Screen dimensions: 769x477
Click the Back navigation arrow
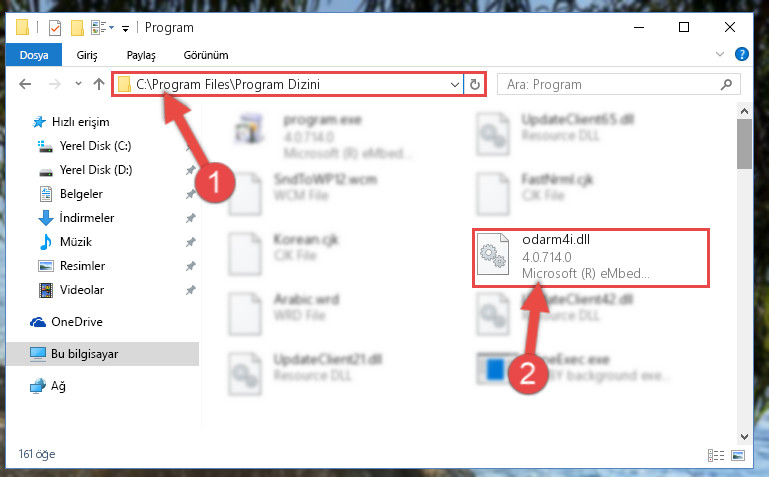pyautogui.click(x=25, y=84)
